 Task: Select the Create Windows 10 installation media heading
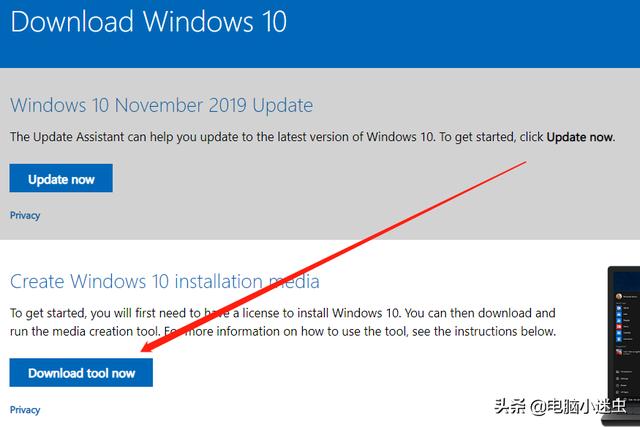pyautogui.click(x=165, y=282)
